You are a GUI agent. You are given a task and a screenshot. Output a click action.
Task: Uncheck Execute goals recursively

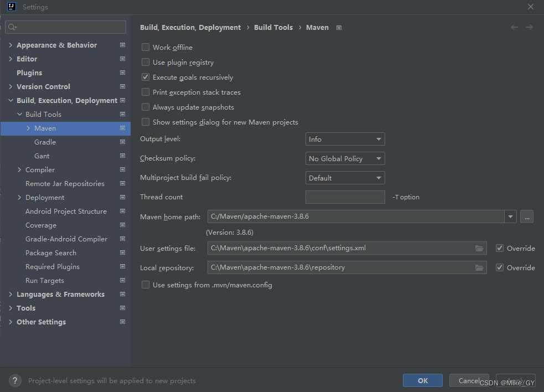pyautogui.click(x=146, y=78)
